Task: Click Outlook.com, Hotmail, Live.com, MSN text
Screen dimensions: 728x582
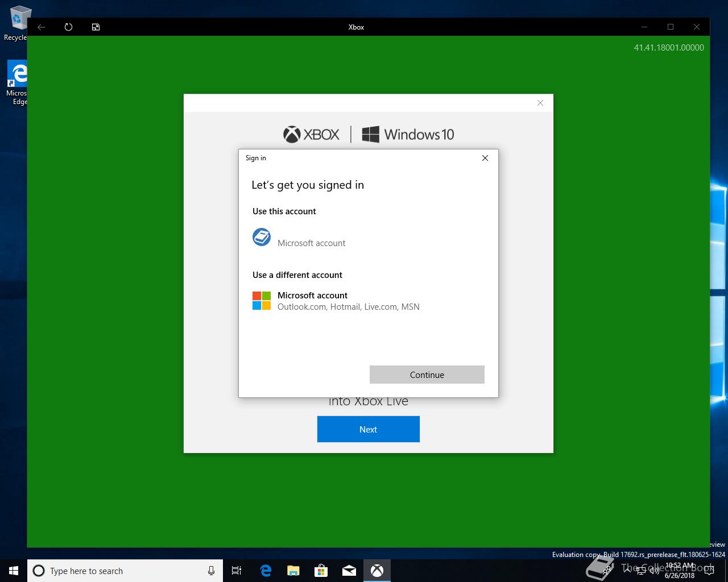Action: click(349, 307)
